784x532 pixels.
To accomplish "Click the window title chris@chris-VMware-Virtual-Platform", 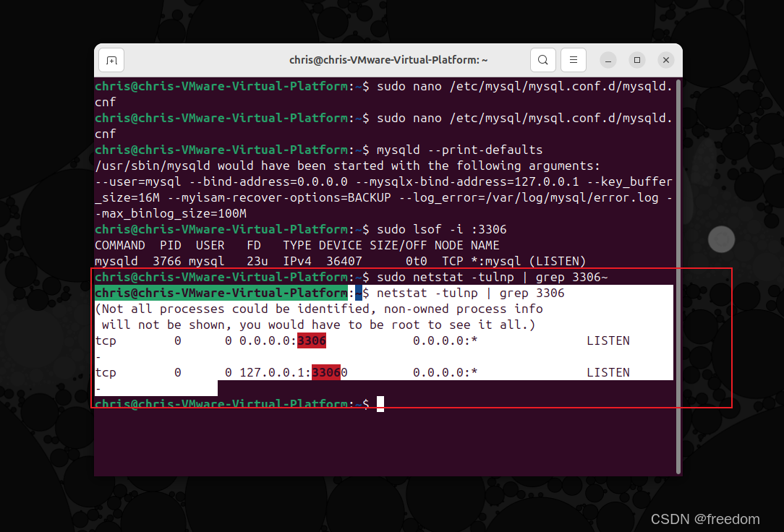I will [x=388, y=60].
